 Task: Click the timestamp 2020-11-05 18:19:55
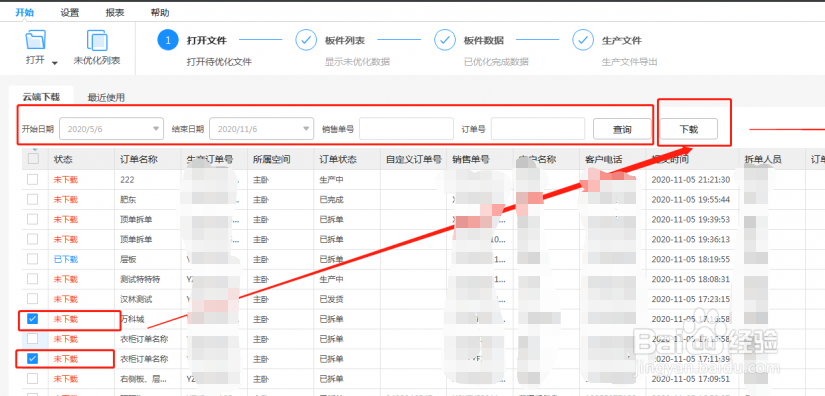pyautogui.click(x=690, y=259)
